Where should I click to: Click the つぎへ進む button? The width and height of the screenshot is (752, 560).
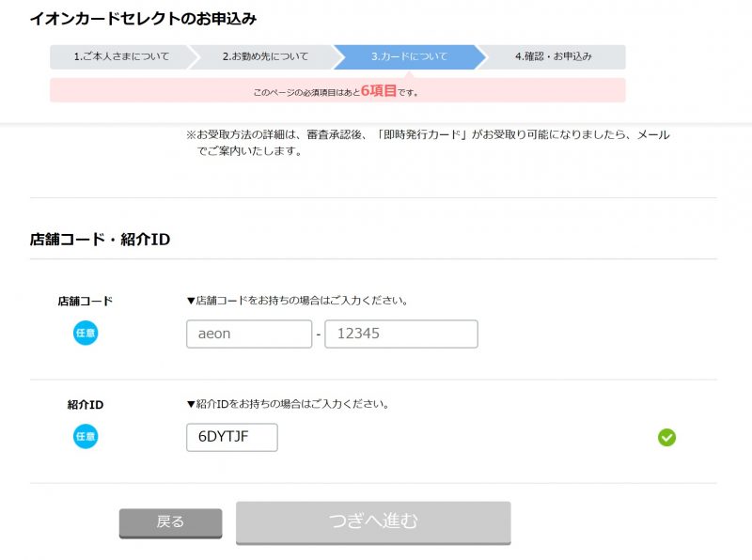[373, 522]
